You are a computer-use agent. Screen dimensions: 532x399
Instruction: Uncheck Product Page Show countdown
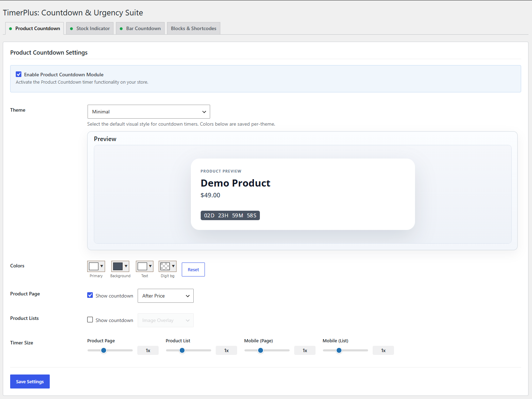[90, 295]
